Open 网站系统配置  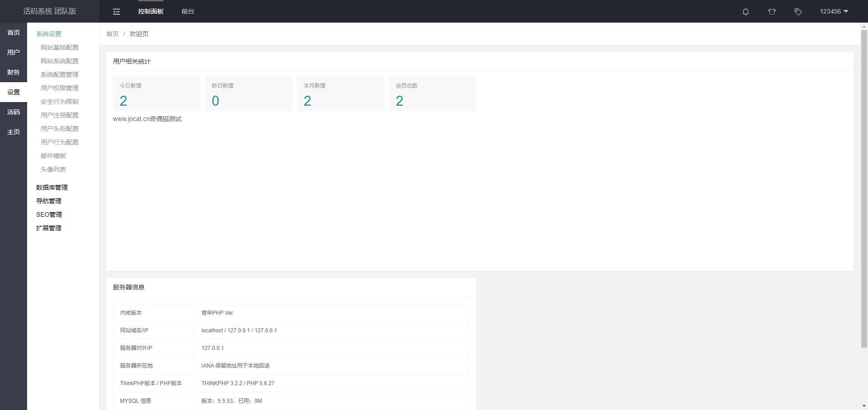pos(60,61)
